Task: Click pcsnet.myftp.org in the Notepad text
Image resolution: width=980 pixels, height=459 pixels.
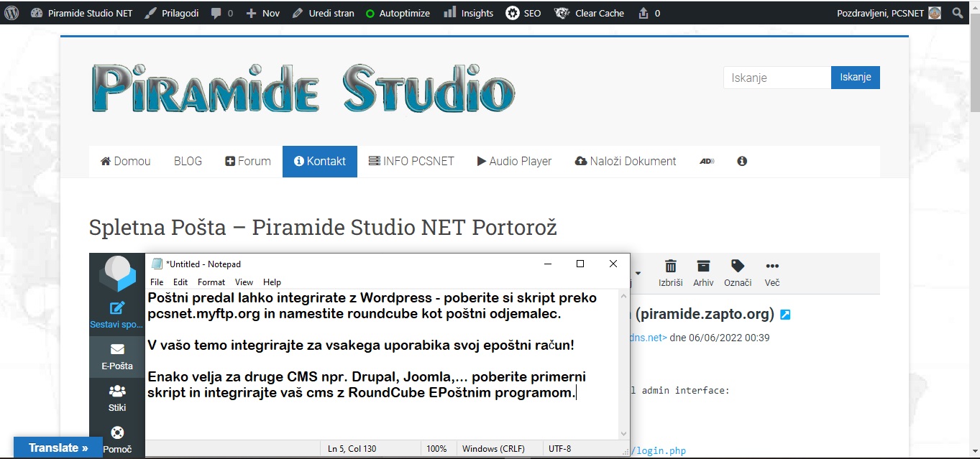Action: [204, 314]
